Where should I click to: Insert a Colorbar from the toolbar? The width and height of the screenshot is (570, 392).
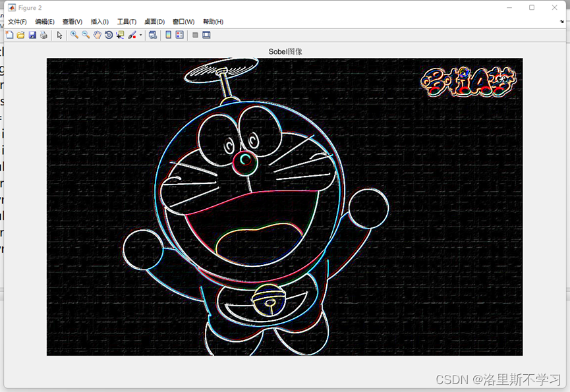[x=168, y=35]
